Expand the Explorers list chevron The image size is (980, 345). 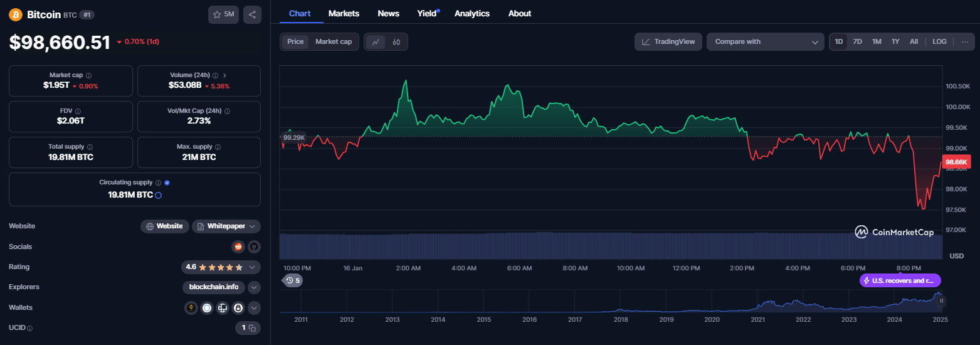tap(254, 287)
